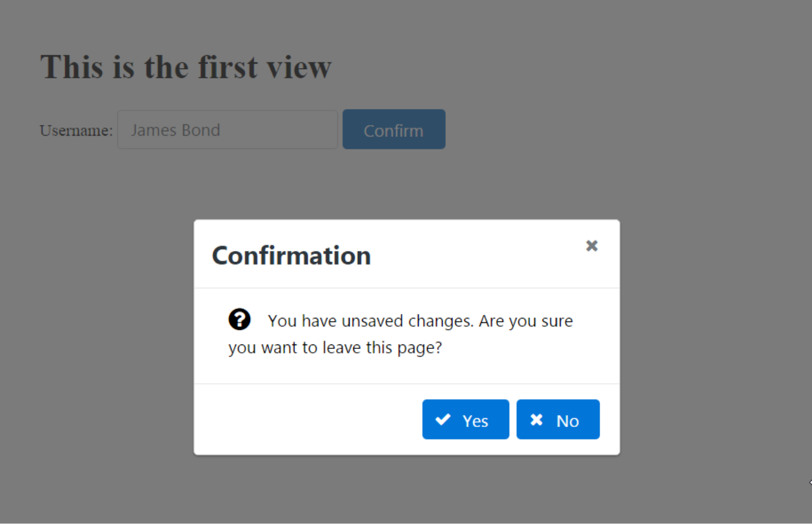The width and height of the screenshot is (812, 524).
Task: Click the Confirmation dialog title
Action: tap(291, 256)
